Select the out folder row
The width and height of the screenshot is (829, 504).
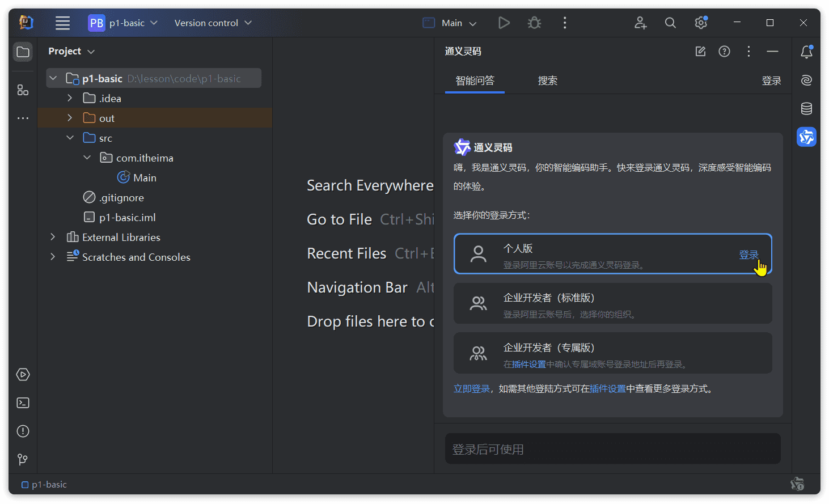[155, 118]
